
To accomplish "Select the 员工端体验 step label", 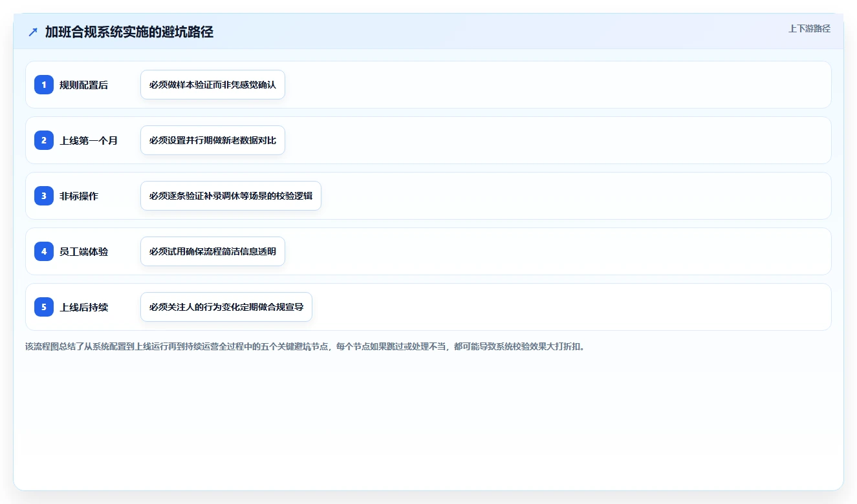I will pyautogui.click(x=84, y=251).
